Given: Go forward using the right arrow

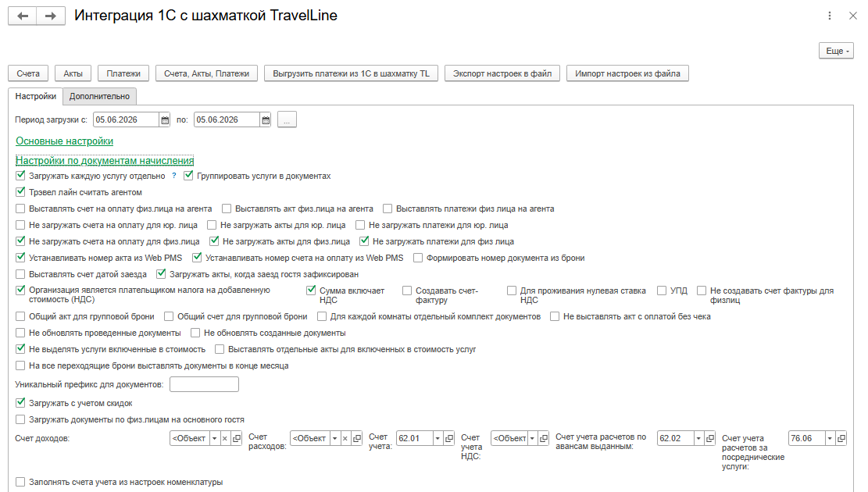Looking at the screenshot, I should pos(51,16).
